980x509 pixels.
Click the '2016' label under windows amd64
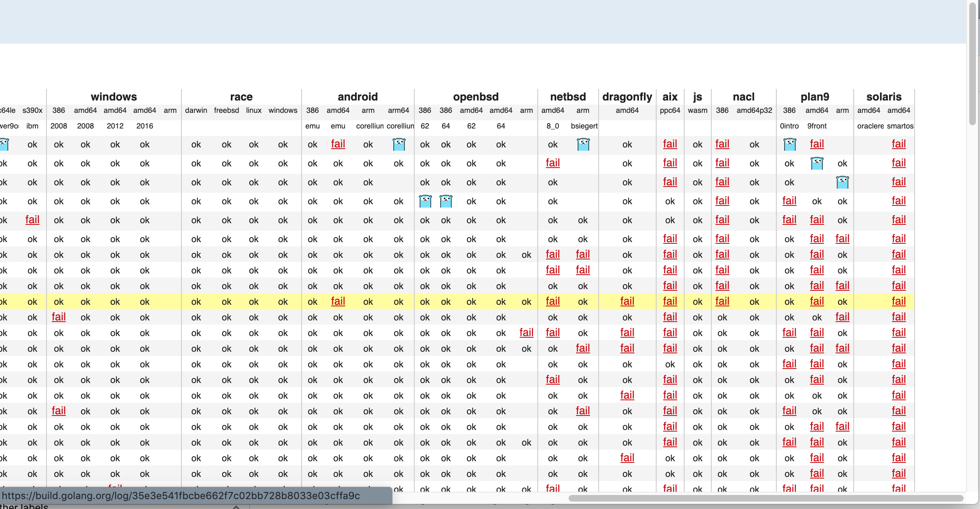click(x=145, y=126)
